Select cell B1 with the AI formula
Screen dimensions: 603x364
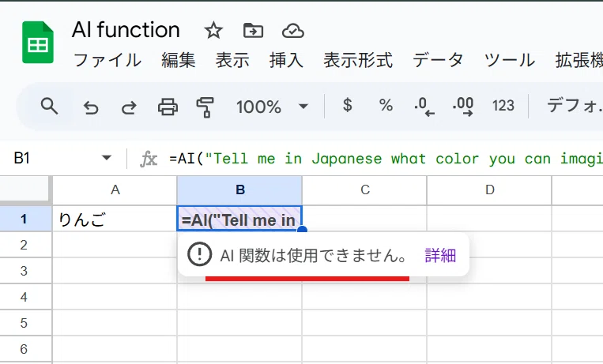pyautogui.click(x=239, y=219)
